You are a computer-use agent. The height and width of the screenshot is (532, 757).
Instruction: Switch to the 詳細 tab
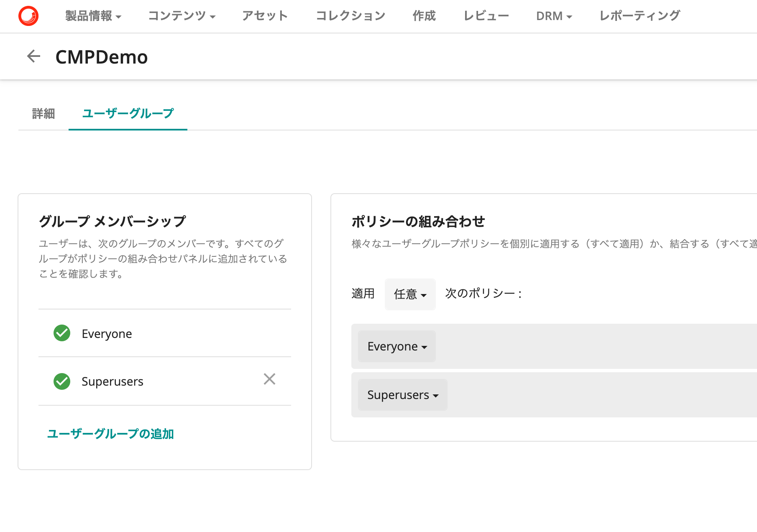43,113
